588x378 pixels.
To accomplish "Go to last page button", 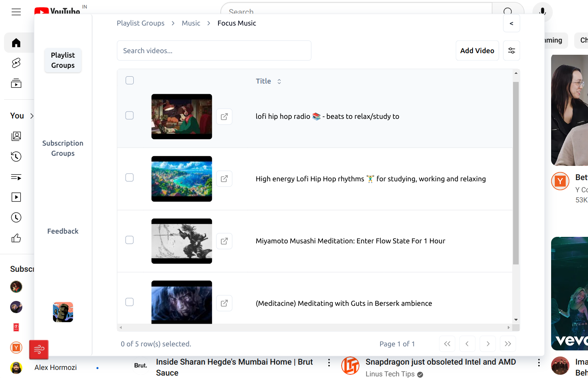I will (508, 344).
